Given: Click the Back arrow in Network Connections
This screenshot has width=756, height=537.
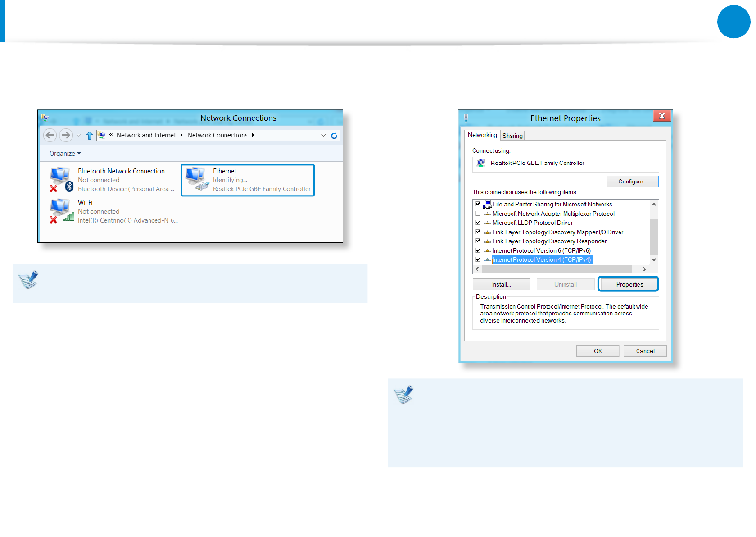Looking at the screenshot, I should coord(50,135).
